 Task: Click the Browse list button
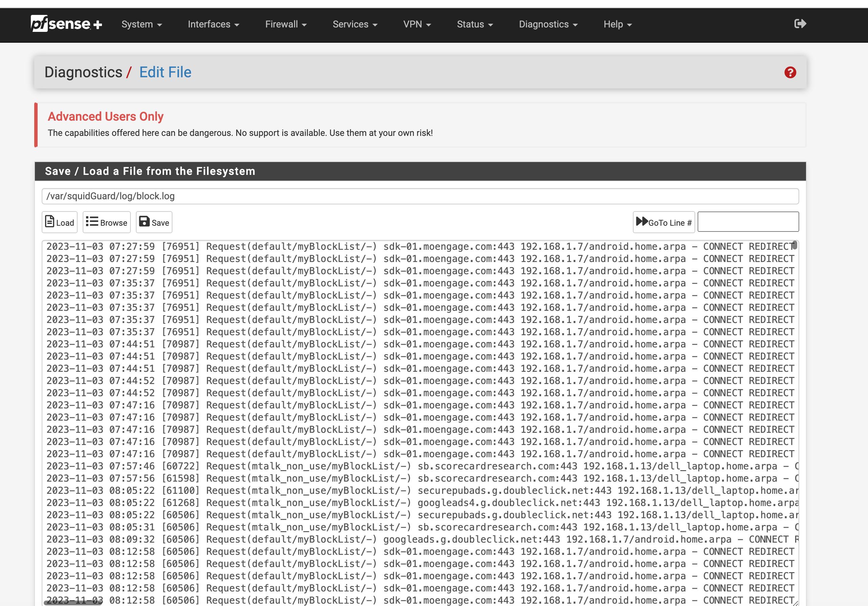[x=107, y=222]
